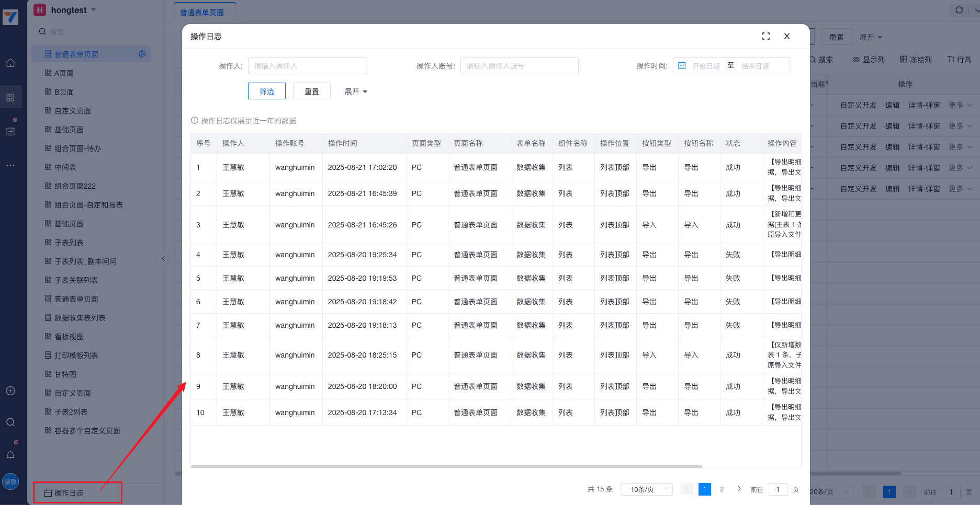Toggle 显示列 eye option

[x=869, y=60]
